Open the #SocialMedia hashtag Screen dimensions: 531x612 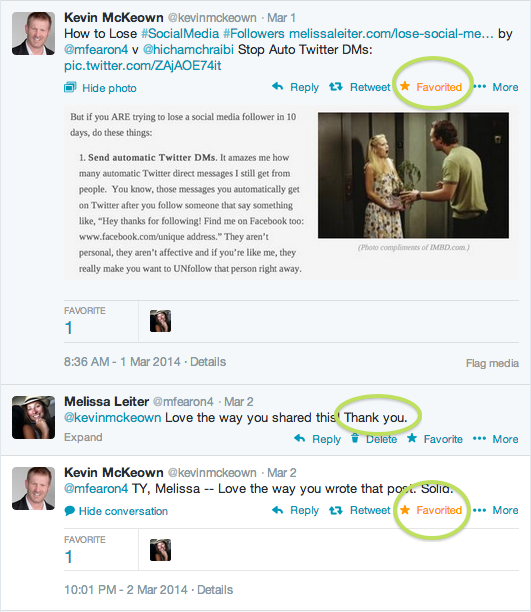point(180,34)
